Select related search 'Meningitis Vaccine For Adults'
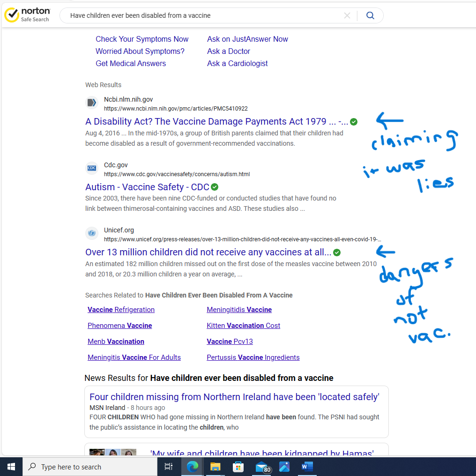Image resolution: width=476 pixels, height=476 pixels. coord(134,357)
